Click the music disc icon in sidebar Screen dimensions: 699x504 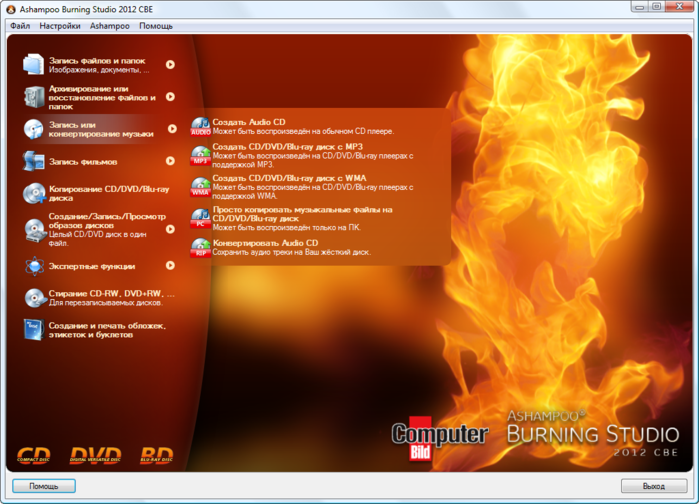(33, 129)
